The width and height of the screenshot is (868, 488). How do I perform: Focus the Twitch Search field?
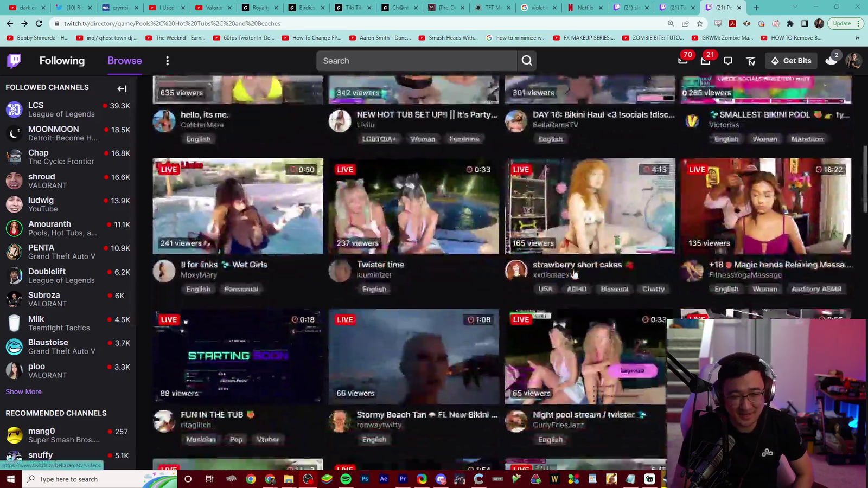point(417,61)
